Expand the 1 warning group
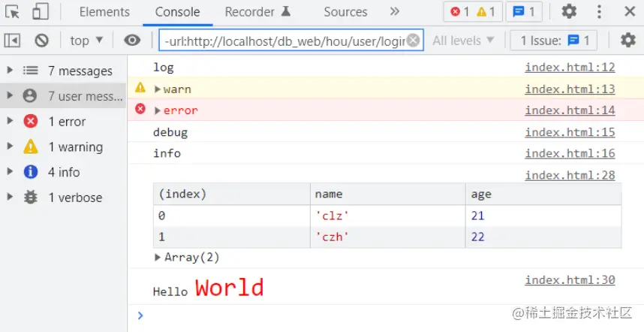Image resolution: width=644 pixels, height=332 pixels. [10, 146]
